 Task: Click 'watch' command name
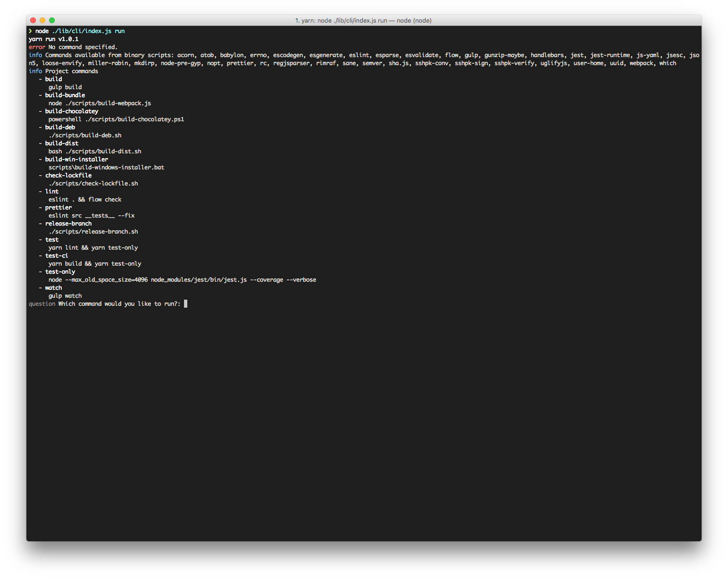click(53, 288)
